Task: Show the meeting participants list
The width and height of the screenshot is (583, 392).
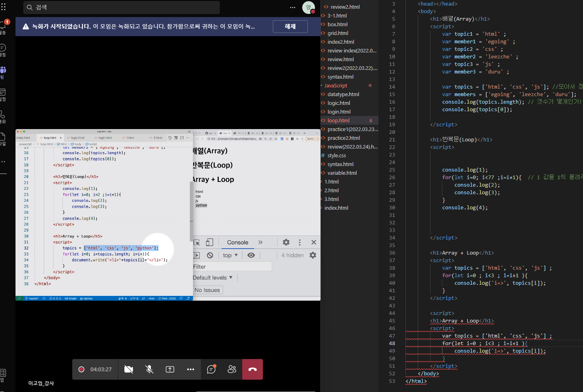Action: 232,369
